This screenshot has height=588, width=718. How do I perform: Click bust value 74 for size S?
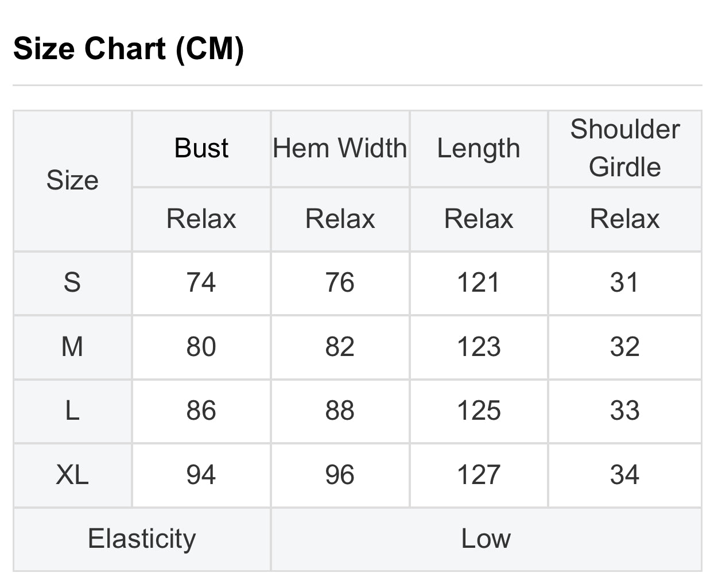click(x=201, y=283)
